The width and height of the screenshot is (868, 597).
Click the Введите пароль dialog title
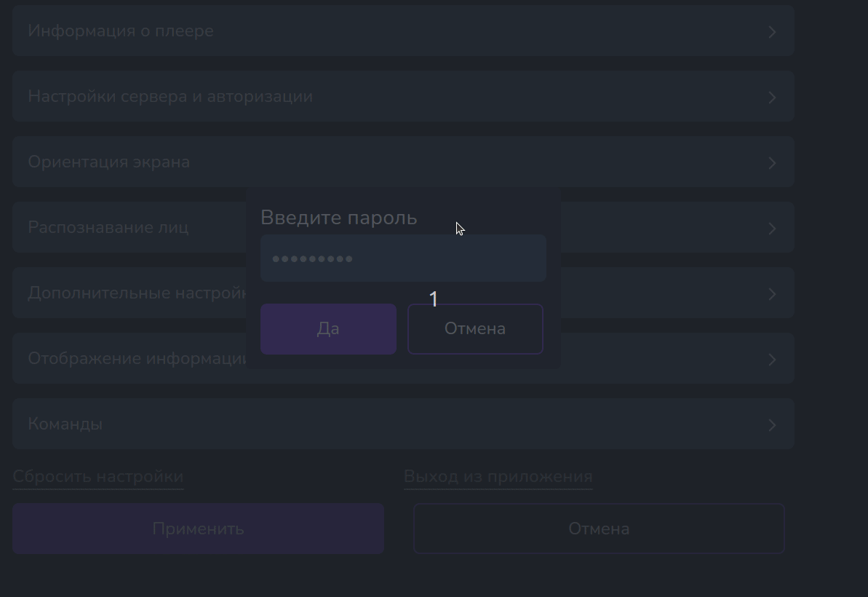(339, 218)
